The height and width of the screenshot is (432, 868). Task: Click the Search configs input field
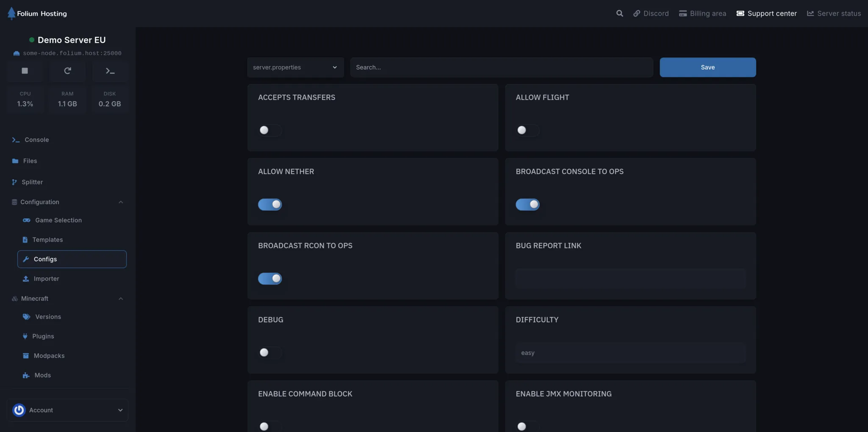coord(501,67)
